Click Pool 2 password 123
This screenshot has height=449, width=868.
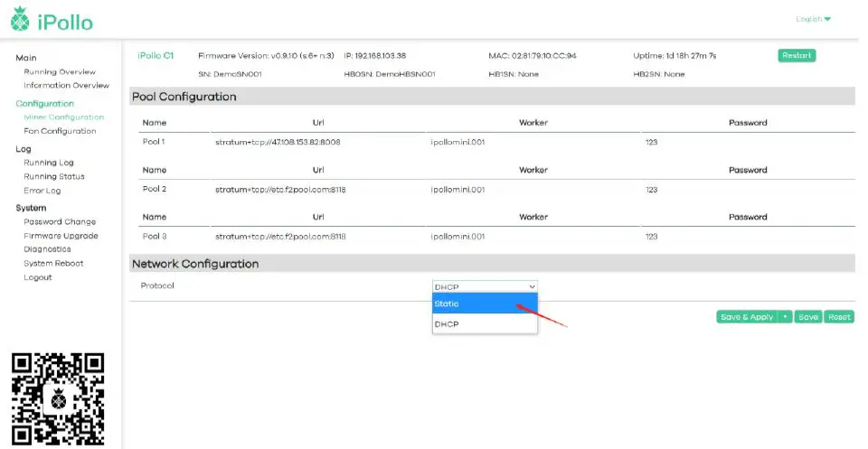click(652, 190)
